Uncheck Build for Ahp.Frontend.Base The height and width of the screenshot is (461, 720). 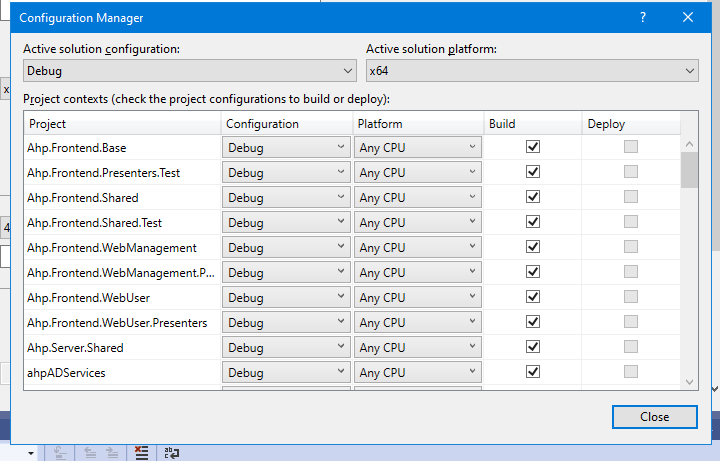[x=533, y=147]
